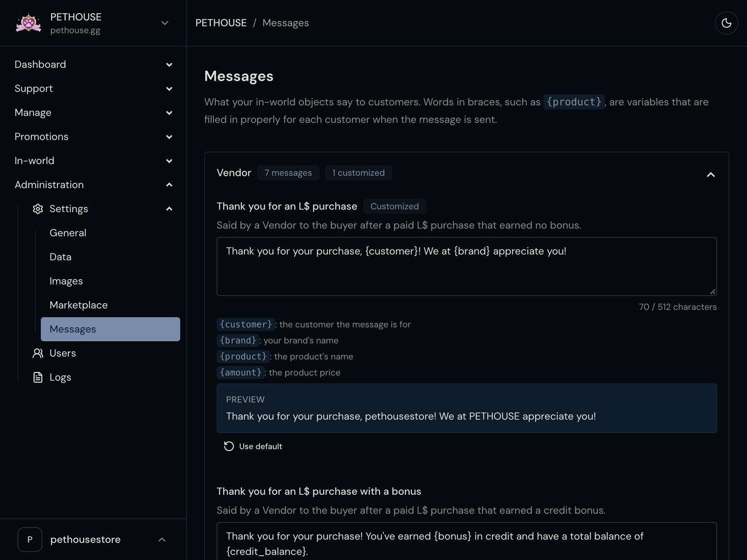Click the Settings gear icon
Image resolution: width=747 pixels, height=560 pixels.
pos(38,209)
